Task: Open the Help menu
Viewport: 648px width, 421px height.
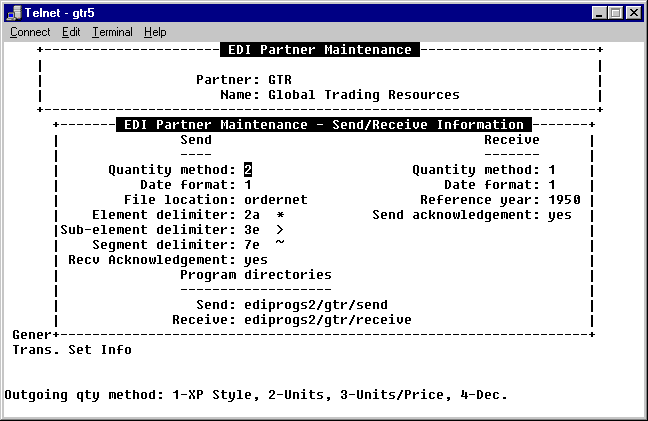Action: pos(155,32)
